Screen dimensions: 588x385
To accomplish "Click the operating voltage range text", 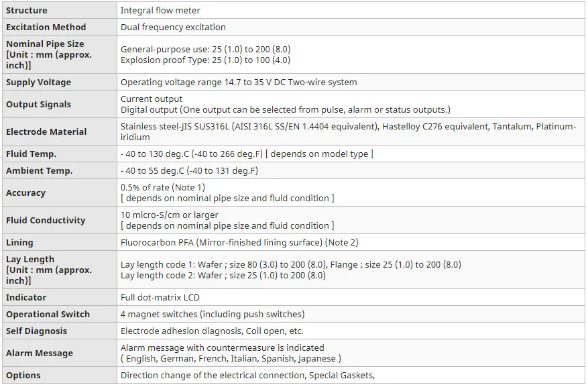I will click(239, 82).
